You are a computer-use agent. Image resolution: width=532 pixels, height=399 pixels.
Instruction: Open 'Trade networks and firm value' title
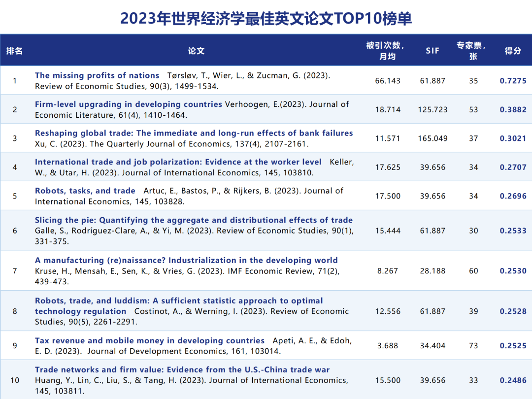[x=182, y=369]
